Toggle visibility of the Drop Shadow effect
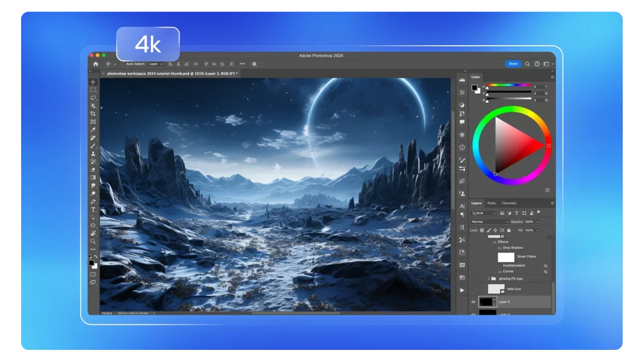The image size is (644, 362). pyautogui.click(x=500, y=248)
